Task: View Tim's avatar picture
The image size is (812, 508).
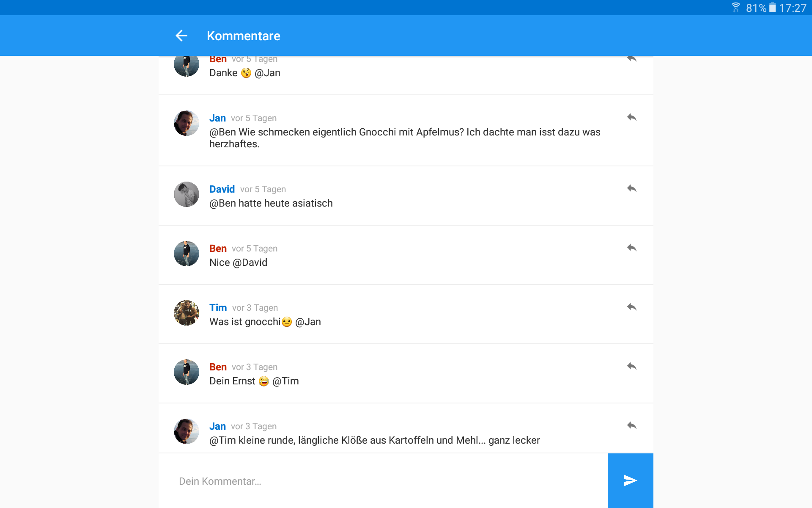Action: click(x=187, y=313)
